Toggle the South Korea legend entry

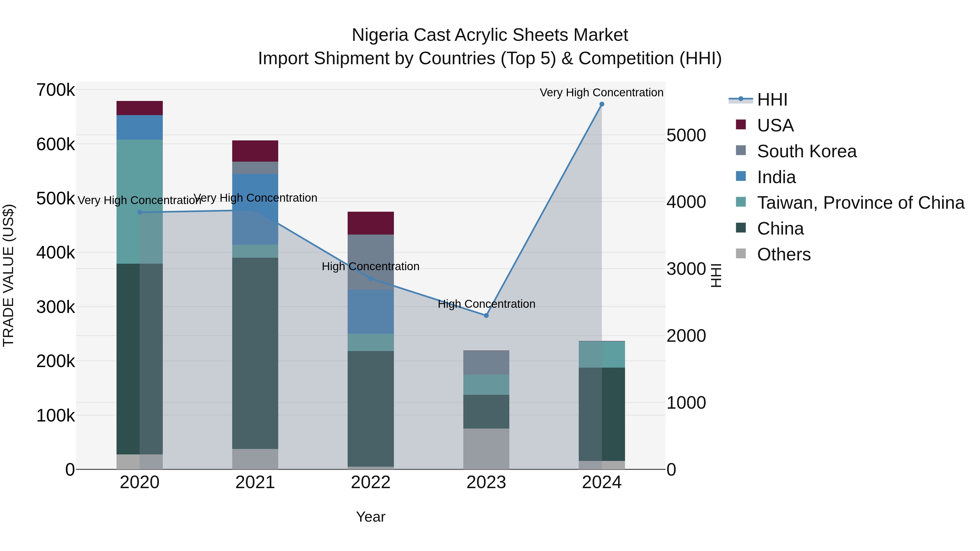tap(796, 151)
